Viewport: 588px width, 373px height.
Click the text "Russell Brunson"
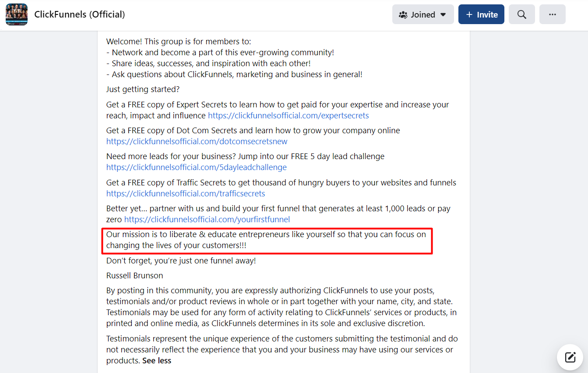(x=134, y=276)
